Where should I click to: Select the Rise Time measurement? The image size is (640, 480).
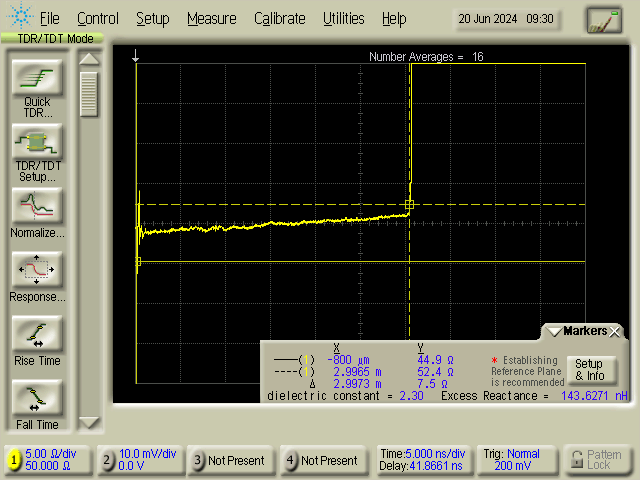(x=37, y=334)
